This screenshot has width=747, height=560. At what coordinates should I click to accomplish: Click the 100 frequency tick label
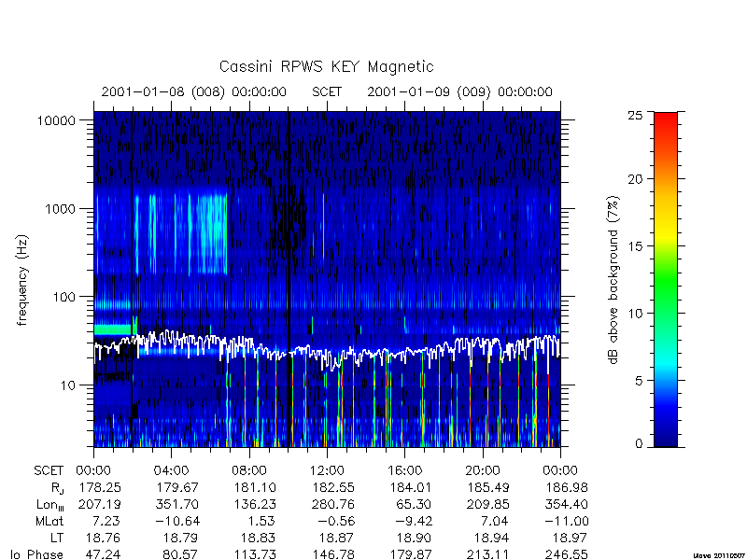pos(64,297)
